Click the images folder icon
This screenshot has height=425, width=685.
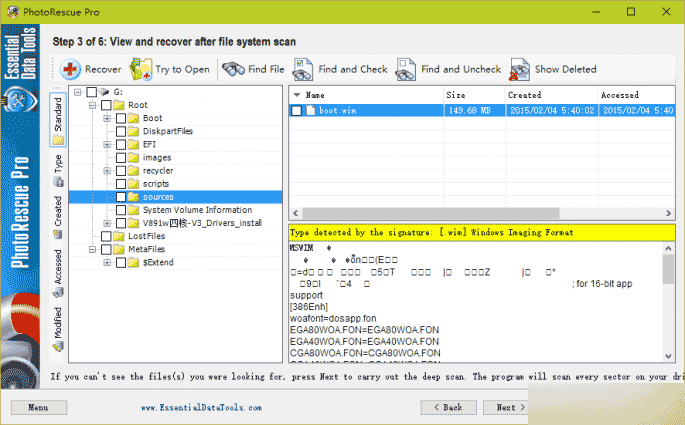click(x=134, y=158)
